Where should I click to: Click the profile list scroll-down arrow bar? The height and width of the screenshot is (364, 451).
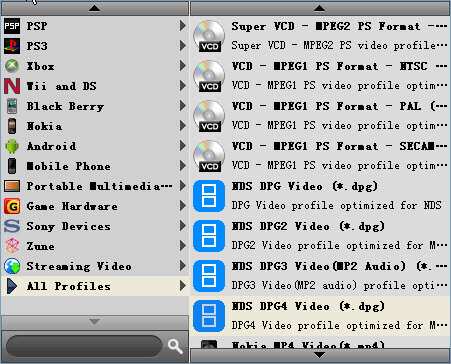[320, 355]
